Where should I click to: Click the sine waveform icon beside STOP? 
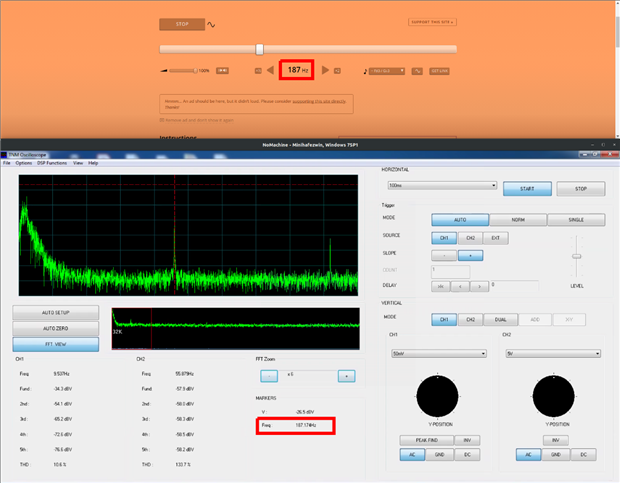click(x=213, y=24)
